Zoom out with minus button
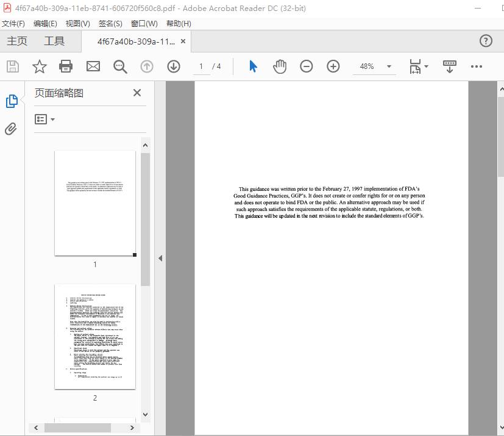The height and width of the screenshot is (436, 504). (x=307, y=66)
